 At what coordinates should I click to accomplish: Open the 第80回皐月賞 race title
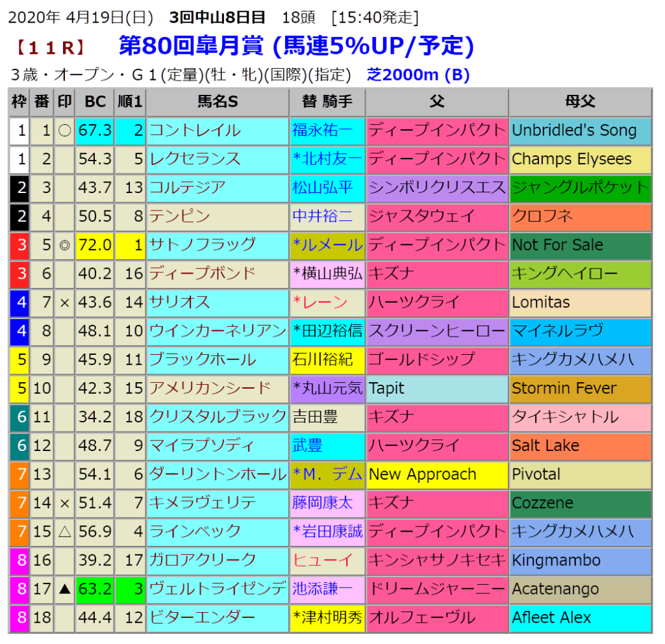click(x=191, y=46)
